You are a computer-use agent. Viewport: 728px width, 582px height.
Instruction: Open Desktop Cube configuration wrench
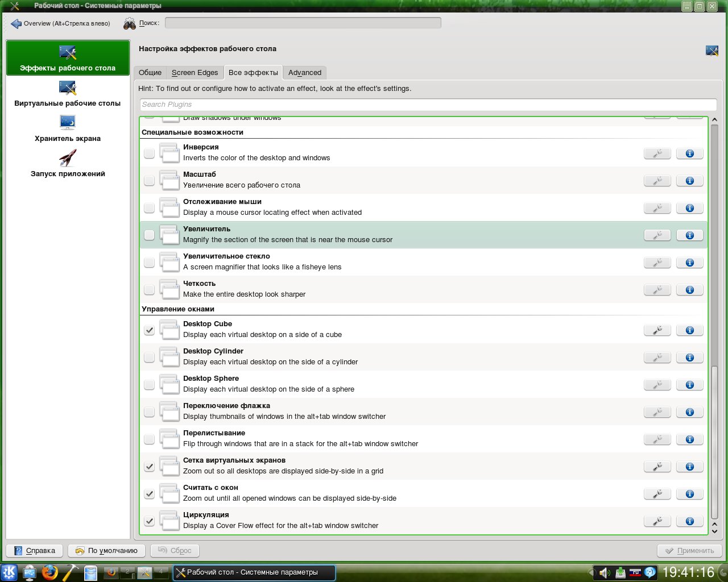pos(657,330)
